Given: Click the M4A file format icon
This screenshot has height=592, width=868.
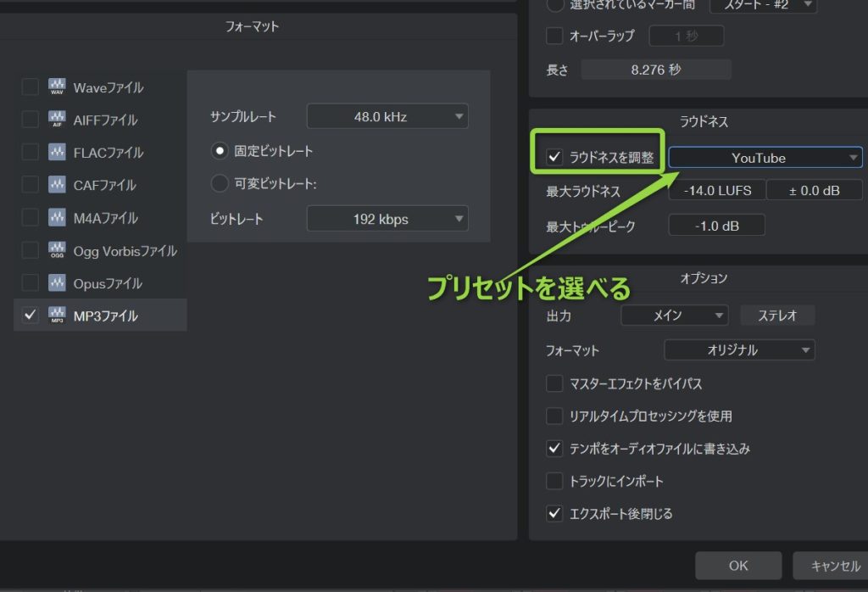Looking at the screenshot, I should 57,218.
